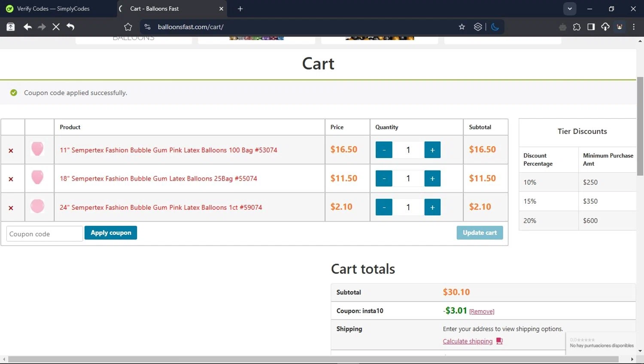
Task: Click the undo arrow toolbar icon
Action: tap(70, 27)
